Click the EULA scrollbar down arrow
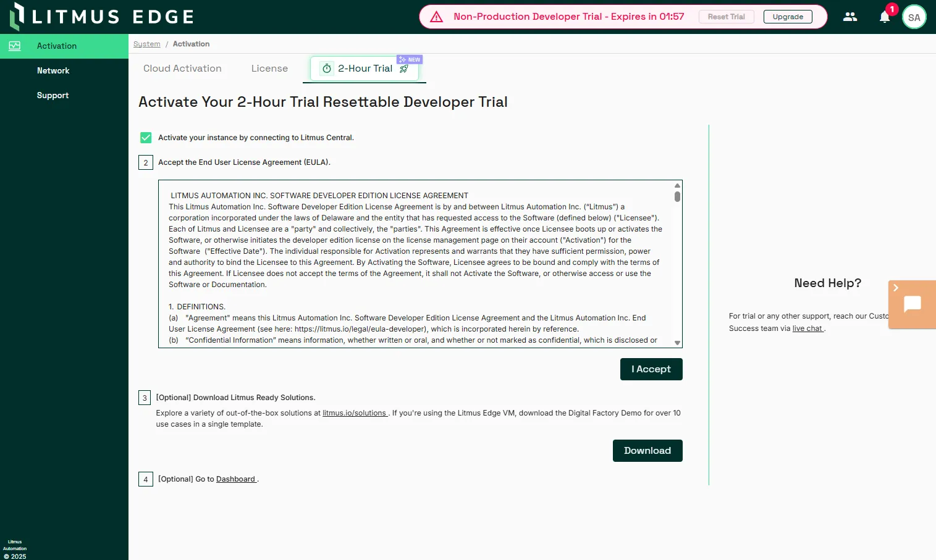Screen dimensions: 936x560 click(x=677, y=343)
